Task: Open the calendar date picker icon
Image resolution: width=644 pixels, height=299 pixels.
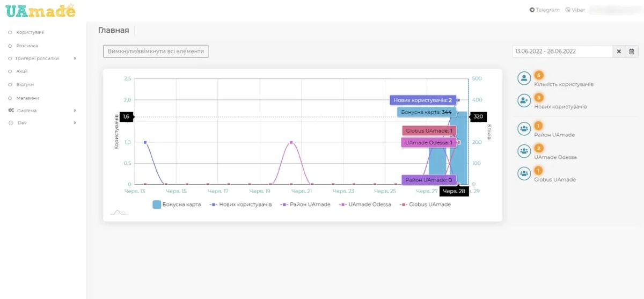Action: coord(632,52)
